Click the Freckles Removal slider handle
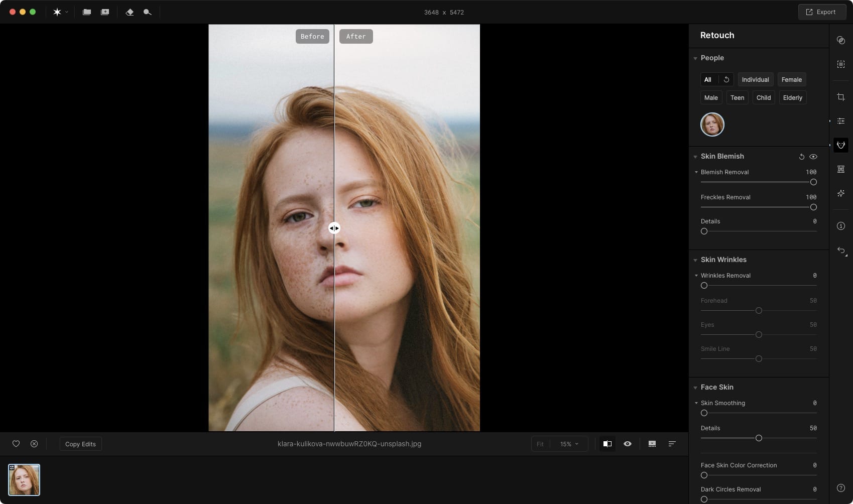 pyautogui.click(x=813, y=207)
